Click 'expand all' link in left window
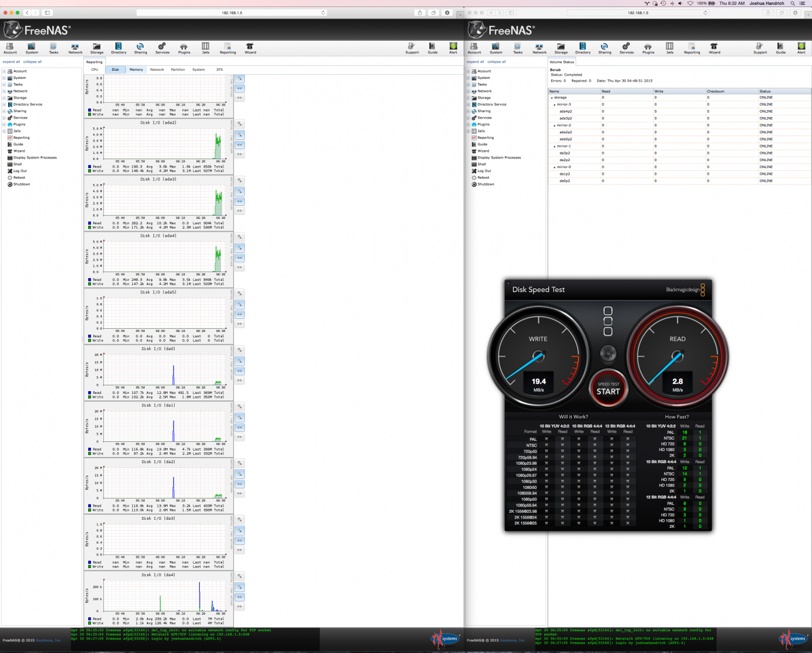Image resolution: width=812 pixels, height=653 pixels. [11, 62]
